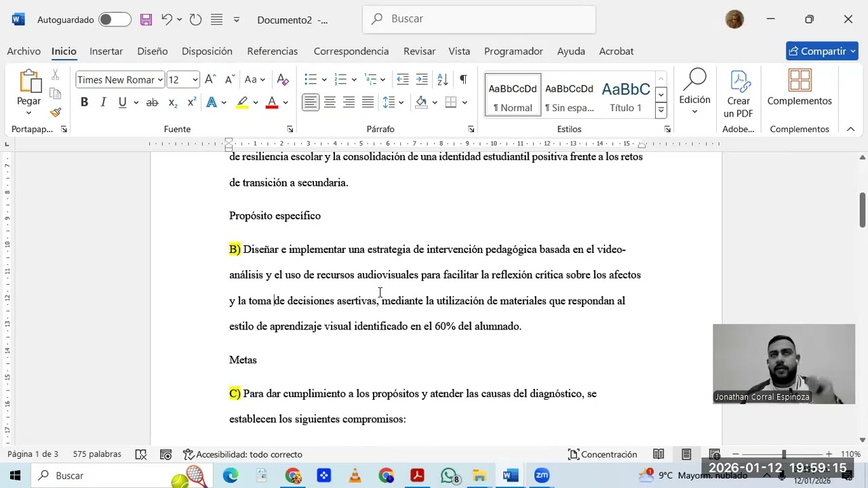
Task: Click the Numbering list icon
Action: pyautogui.click(x=340, y=79)
